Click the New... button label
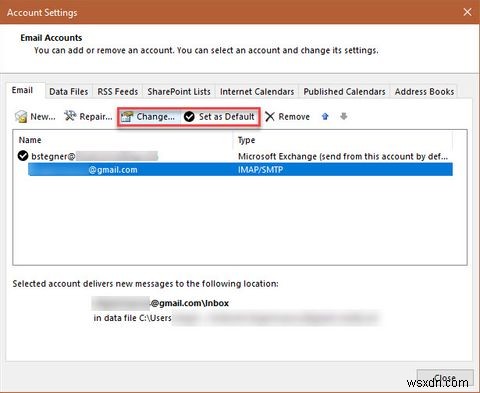The height and width of the screenshot is (393, 480). pyautogui.click(x=43, y=117)
